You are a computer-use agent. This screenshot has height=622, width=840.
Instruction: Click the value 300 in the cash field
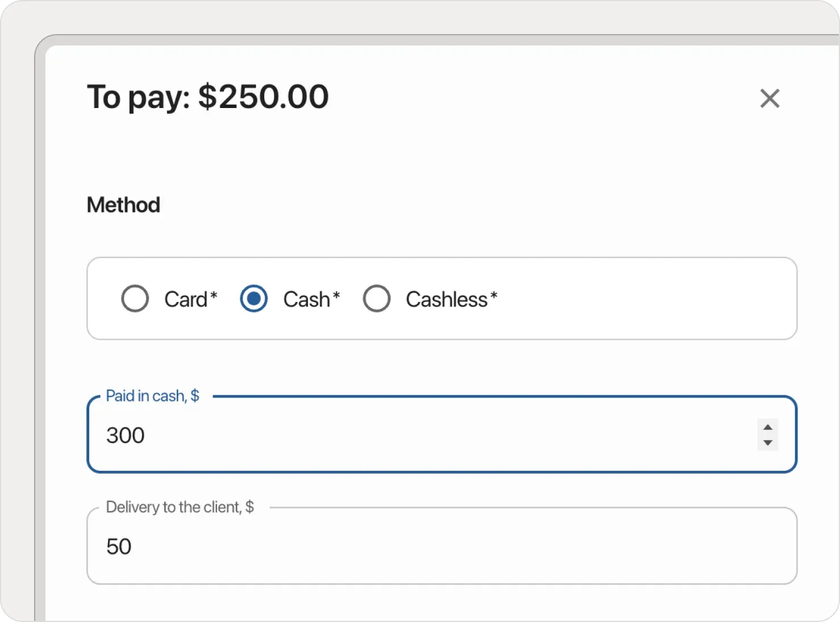click(x=124, y=435)
